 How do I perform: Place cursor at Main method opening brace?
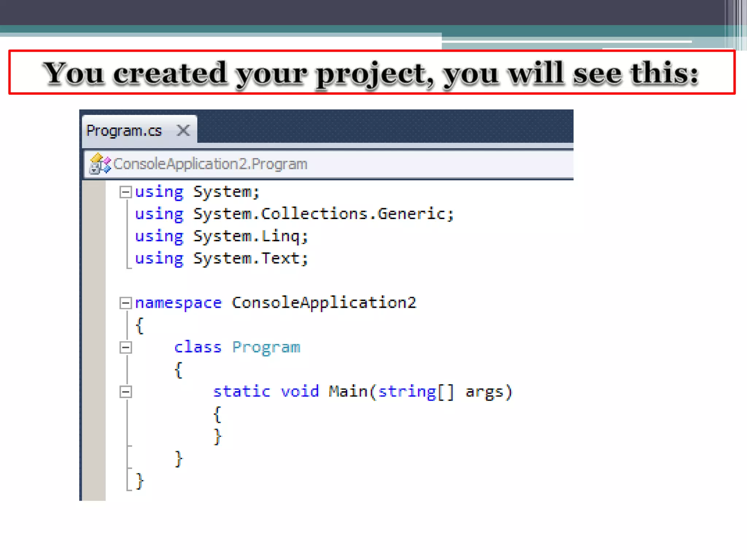point(217,414)
